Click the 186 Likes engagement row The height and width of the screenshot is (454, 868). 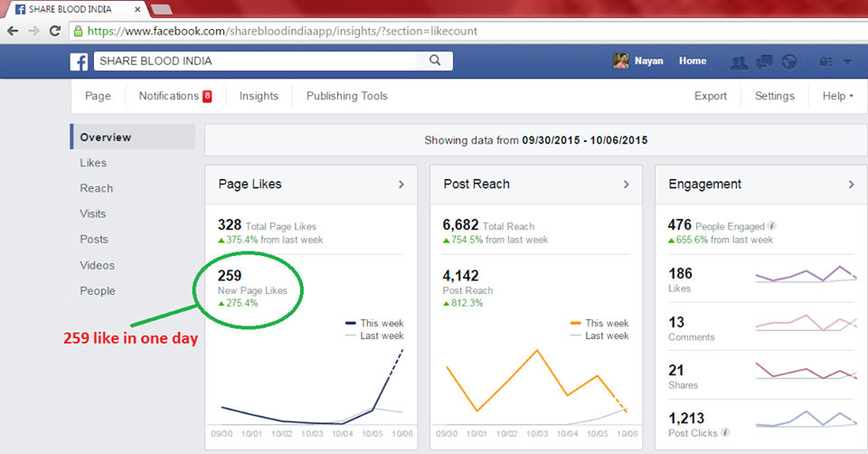click(x=761, y=279)
